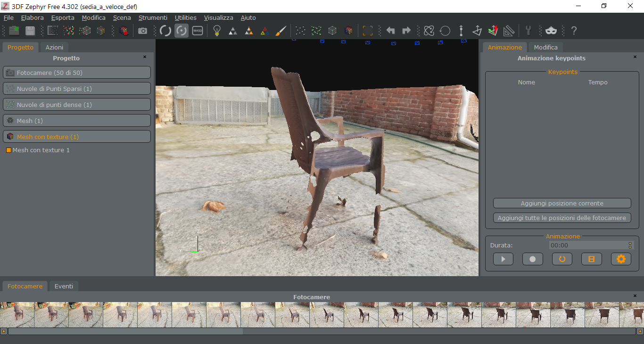Show colored textured mesh view icon
The height and width of the screenshot is (344, 644).
pyautogui.click(x=348, y=31)
